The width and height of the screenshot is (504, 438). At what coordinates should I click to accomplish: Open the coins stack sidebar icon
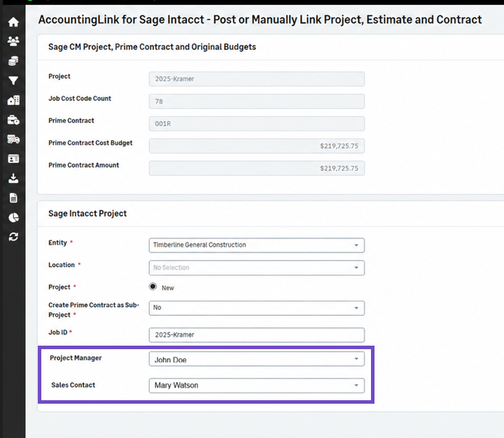click(x=13, y=61)
